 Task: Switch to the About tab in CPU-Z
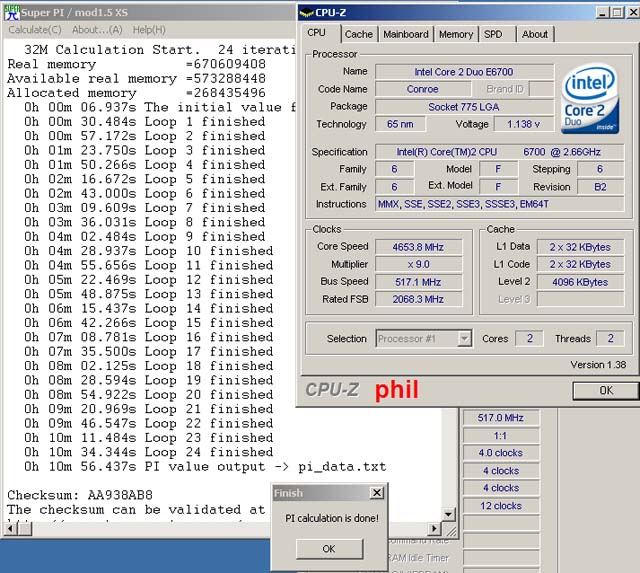535,34
